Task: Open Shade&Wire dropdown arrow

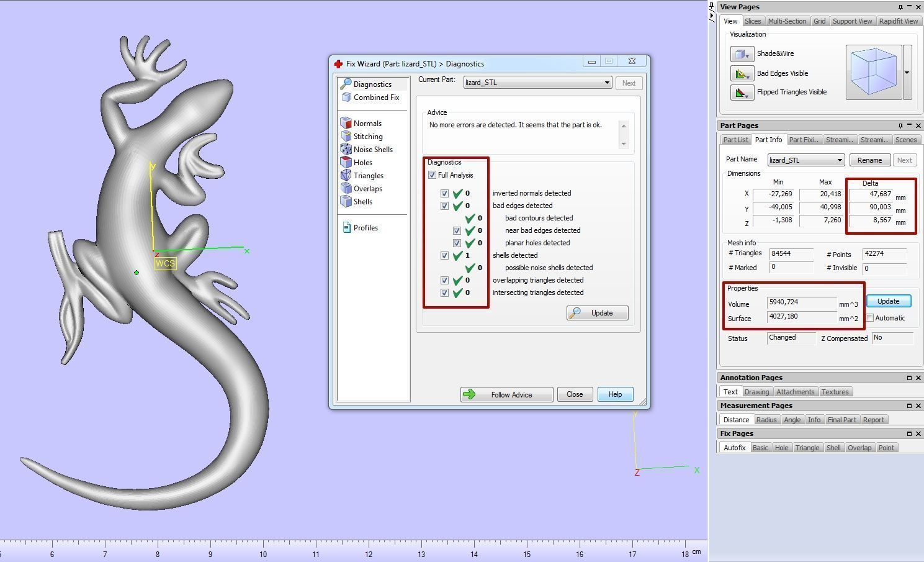Action: (748, 56)
